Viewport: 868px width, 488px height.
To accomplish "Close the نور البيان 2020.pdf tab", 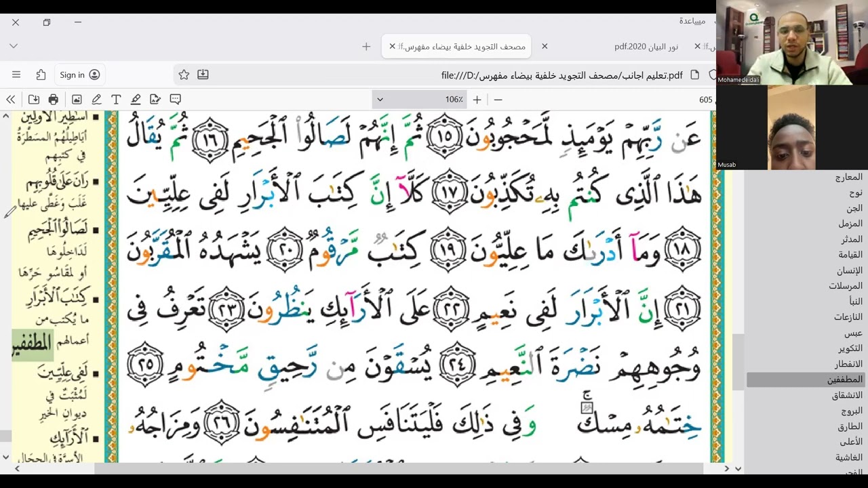I will [544, 46].
